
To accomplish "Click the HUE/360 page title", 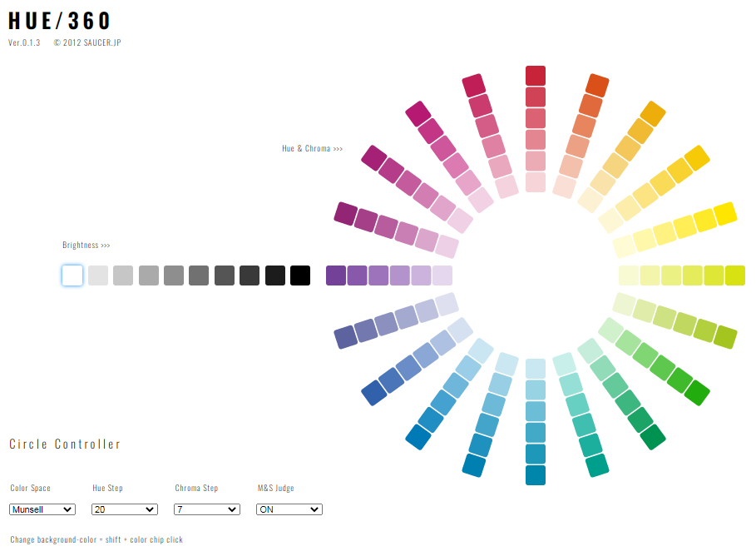I will [x=60, y=21].
